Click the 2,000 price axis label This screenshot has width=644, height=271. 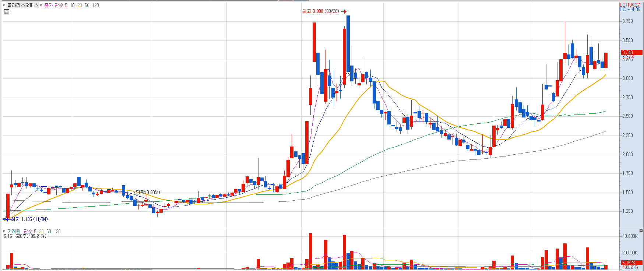tap(627, 155)
